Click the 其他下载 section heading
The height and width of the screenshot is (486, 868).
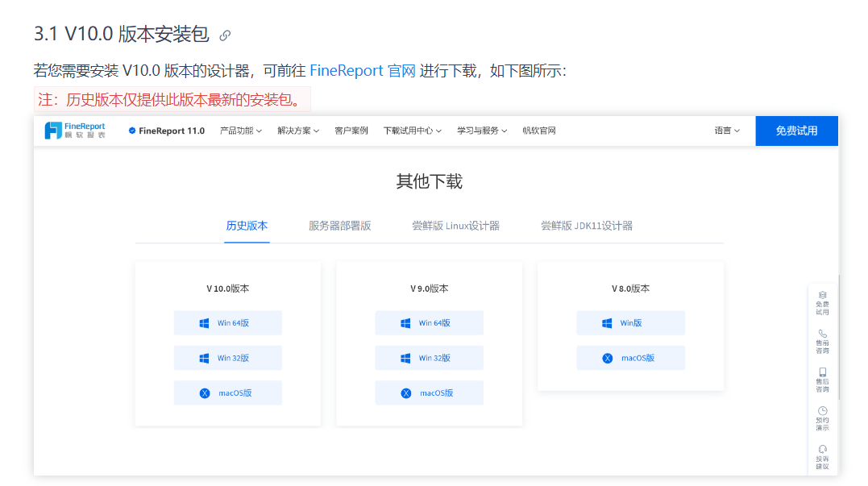pyautogui.click(x=429, y=181)
